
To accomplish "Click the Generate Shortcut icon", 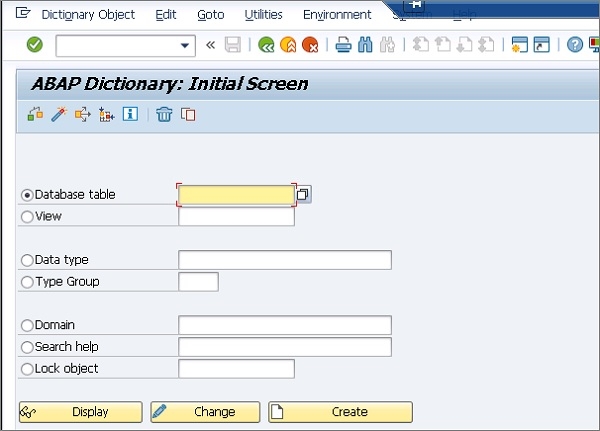I will pos(541,45).
